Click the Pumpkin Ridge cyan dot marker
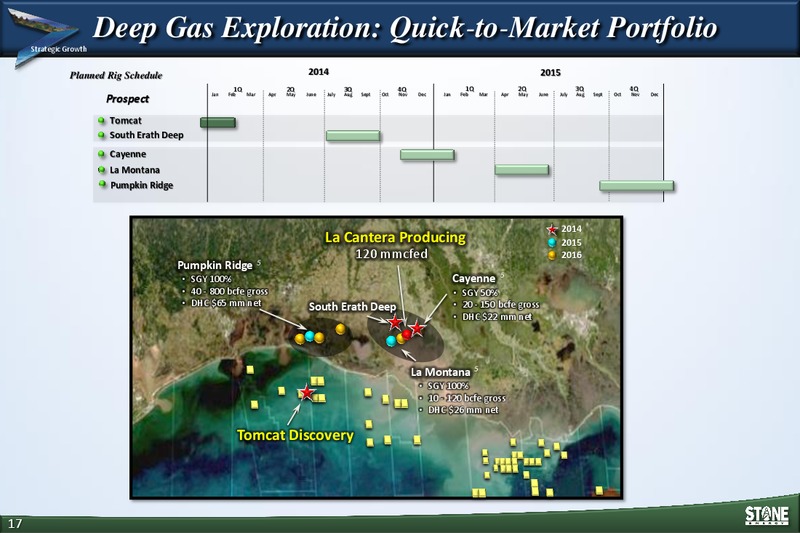800x533 pixels. click(310, 336)
